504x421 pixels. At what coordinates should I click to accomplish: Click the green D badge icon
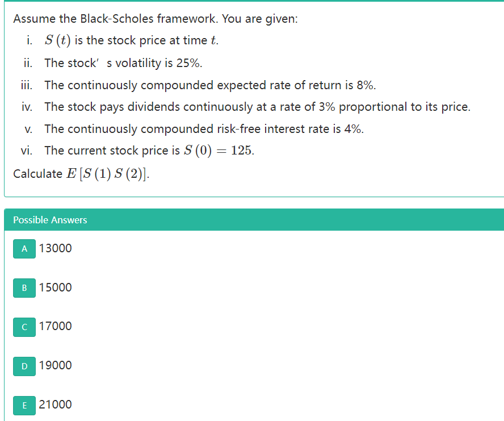(x=24, y=366)
